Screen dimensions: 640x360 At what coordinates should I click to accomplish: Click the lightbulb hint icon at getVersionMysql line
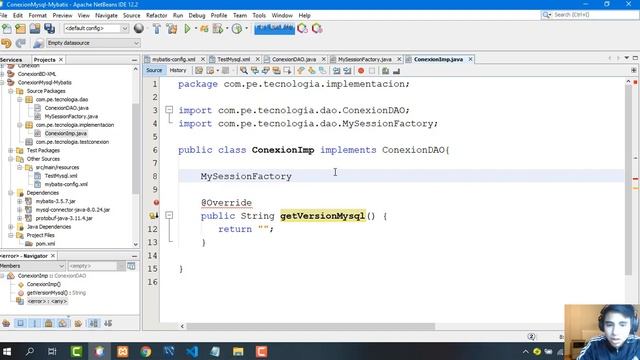(153, 216)
